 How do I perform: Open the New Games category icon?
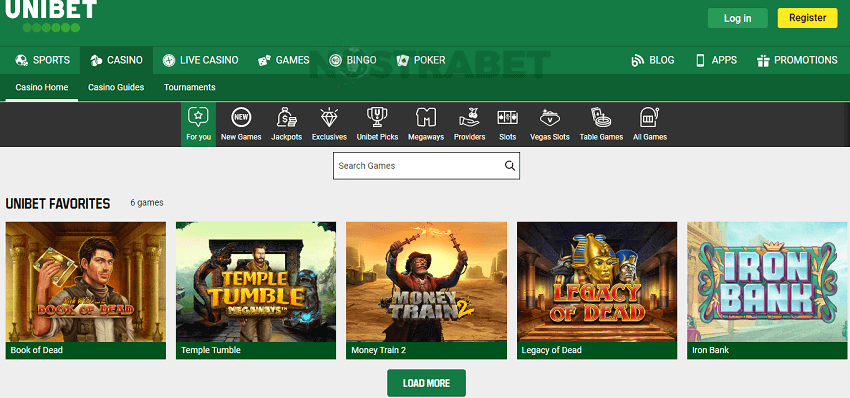click(x=241, y=118)
